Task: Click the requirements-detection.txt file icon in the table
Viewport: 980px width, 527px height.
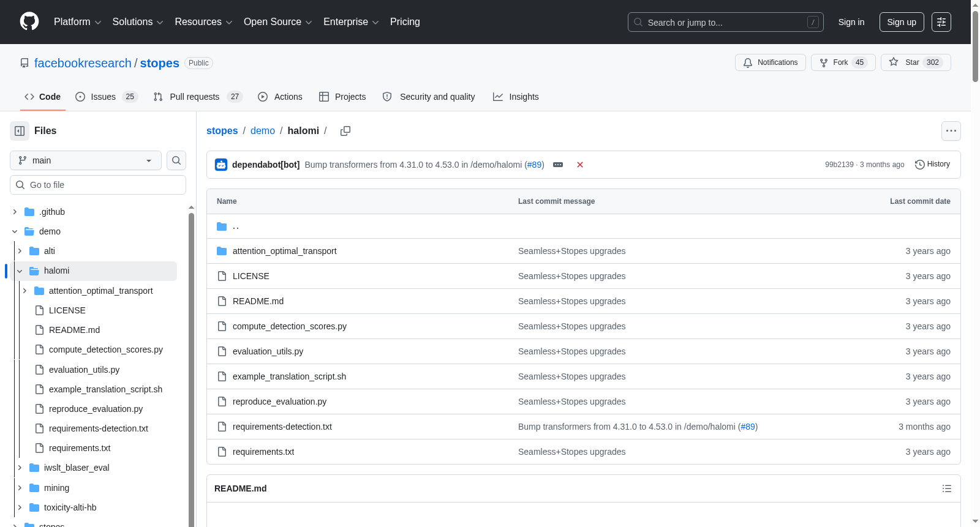Action: click(x=222, y=427)
